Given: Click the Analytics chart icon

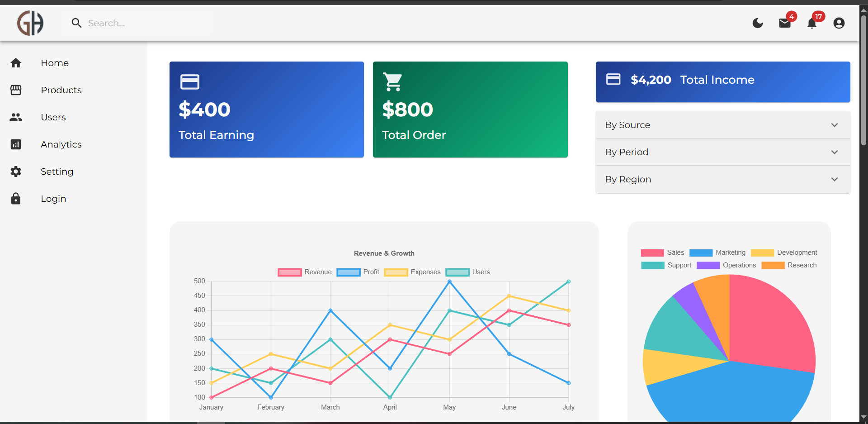Looking at the screenshot, I should (16, 144).
